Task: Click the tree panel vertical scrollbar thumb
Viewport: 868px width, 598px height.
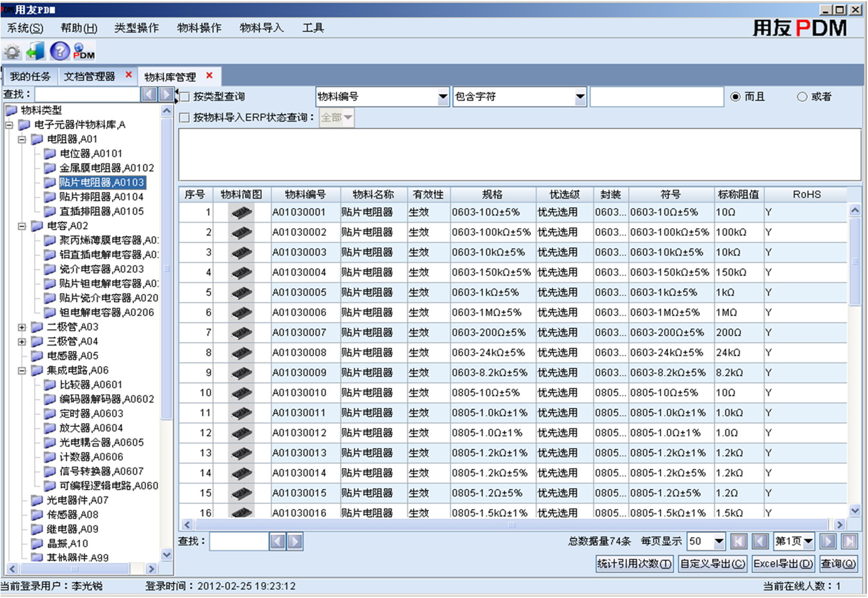Action: pyautogui.click(x=166, y=268)
